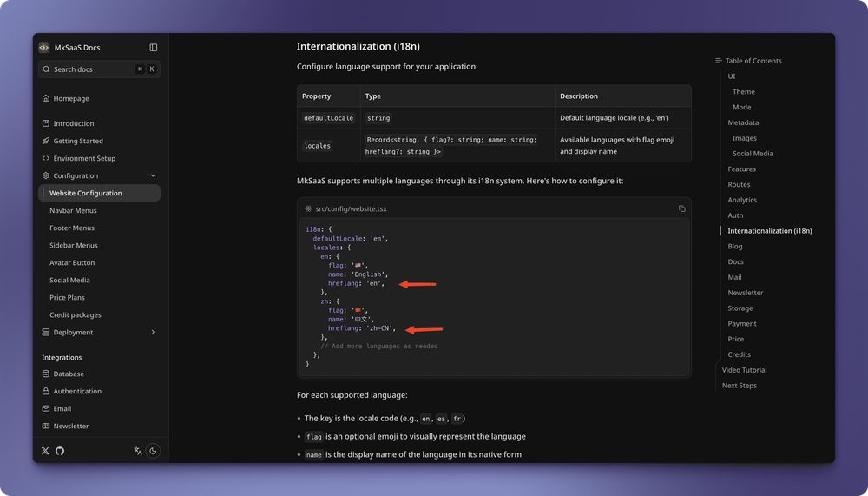Click the Authentication lock icon
Viewport: 868px width, 496px height.
pyautogui.click(x=46, y=391)
